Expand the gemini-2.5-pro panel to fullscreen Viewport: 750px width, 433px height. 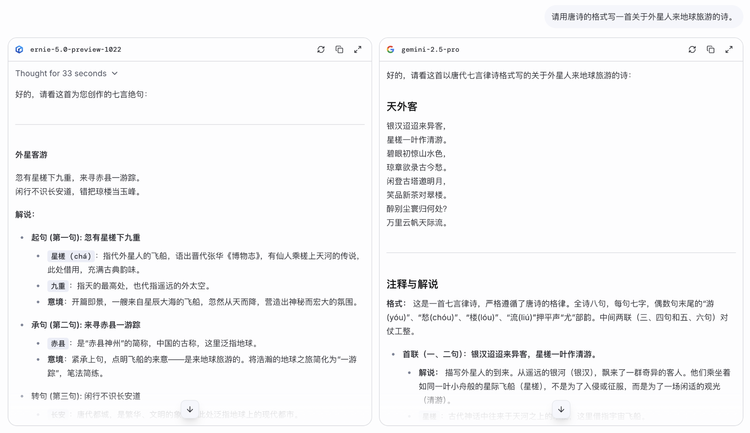coord(728,49)
